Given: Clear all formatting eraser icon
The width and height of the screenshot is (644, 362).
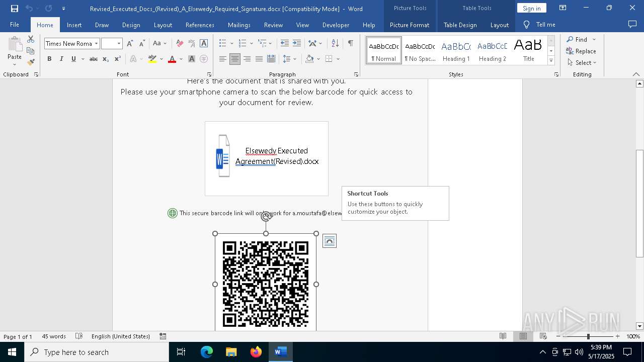Looking at the screenshot, I should tap(180, 44).
